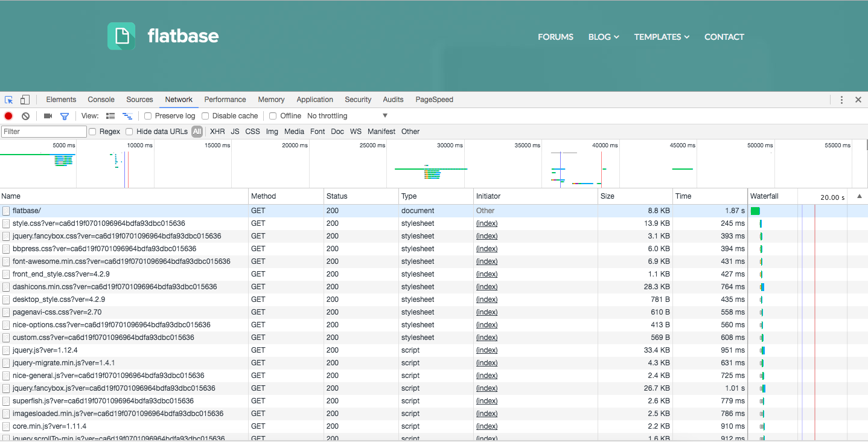Click sort arrow in Waterfall column header
Image resolution: width=868 pixels, height=442 pixels.
[x=859, y=196]
